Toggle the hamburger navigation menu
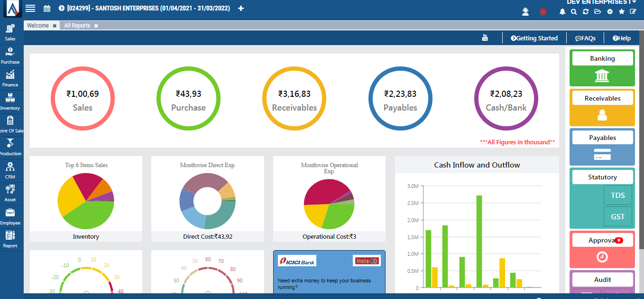644x299 pixels. tap(30, 8)
